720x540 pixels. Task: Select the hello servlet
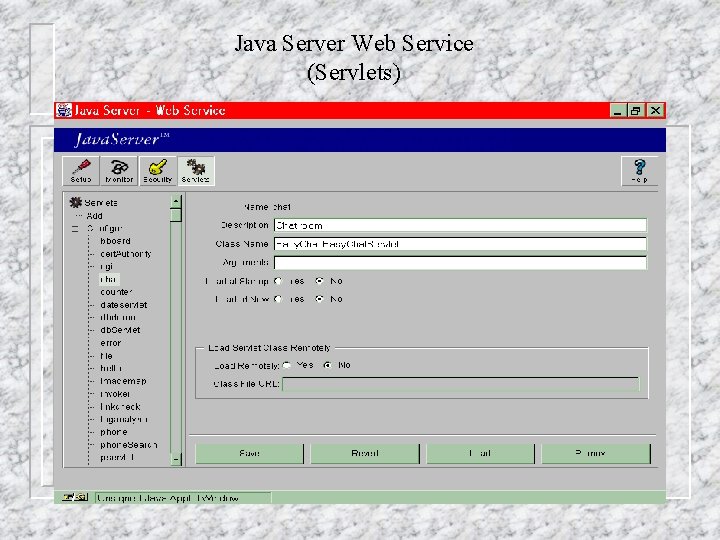point(111,368)
